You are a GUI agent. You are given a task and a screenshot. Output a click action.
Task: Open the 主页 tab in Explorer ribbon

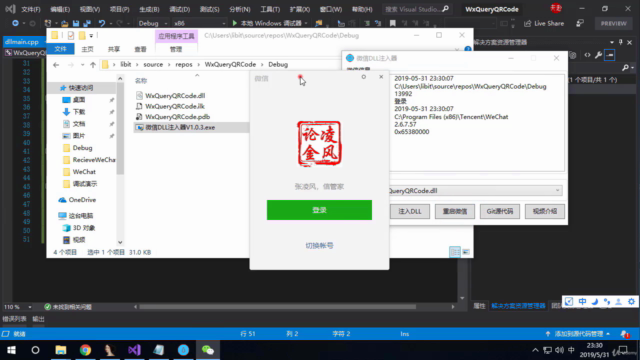(x=87, y=49)
